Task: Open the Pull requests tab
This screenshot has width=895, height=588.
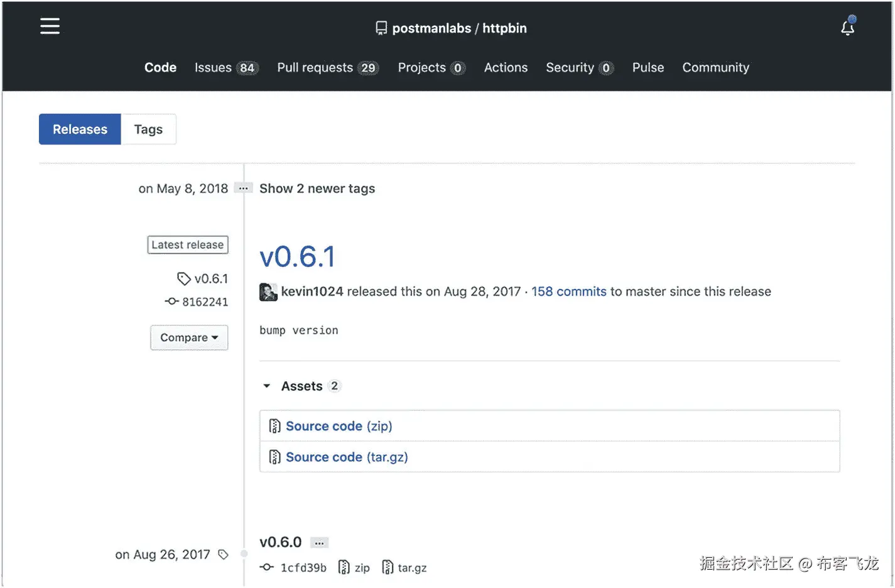Action: (327, 68)
